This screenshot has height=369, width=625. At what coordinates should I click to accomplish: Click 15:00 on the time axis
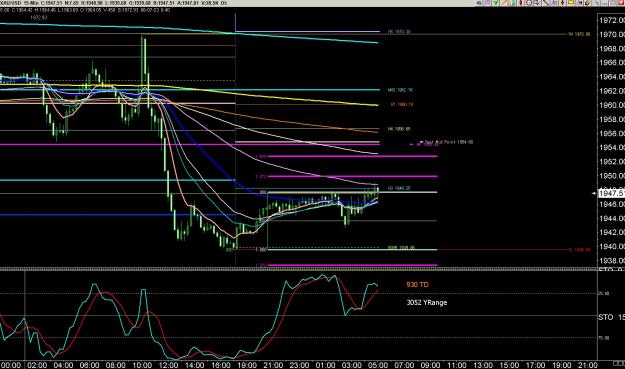click(x=509, y=365)
